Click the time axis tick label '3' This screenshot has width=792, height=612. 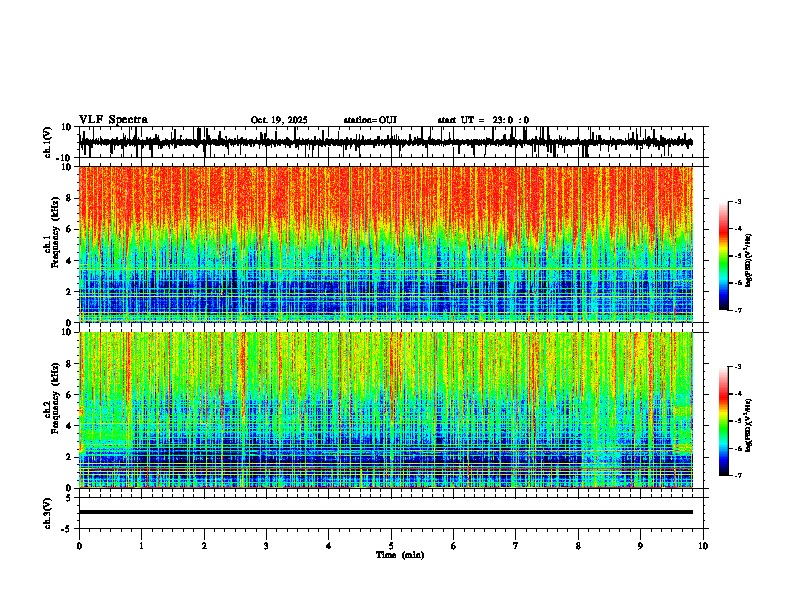pyautogui.click(x=267, y=546)
